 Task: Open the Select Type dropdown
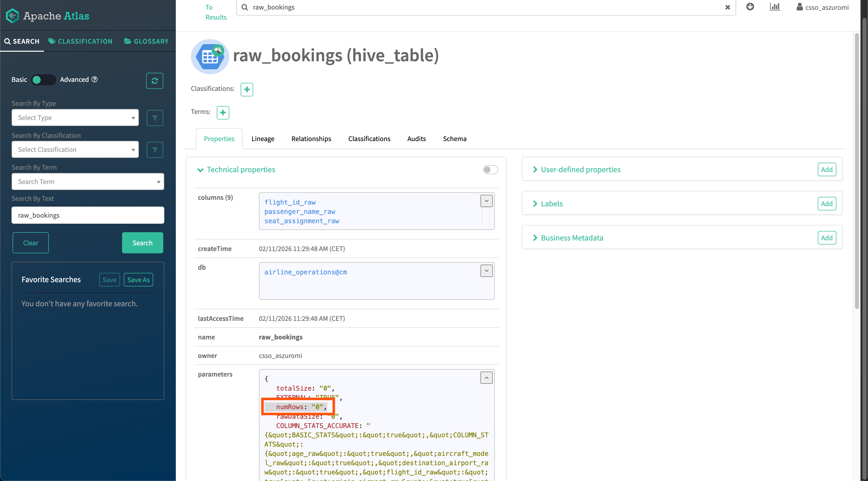click(x=75, y=117)
